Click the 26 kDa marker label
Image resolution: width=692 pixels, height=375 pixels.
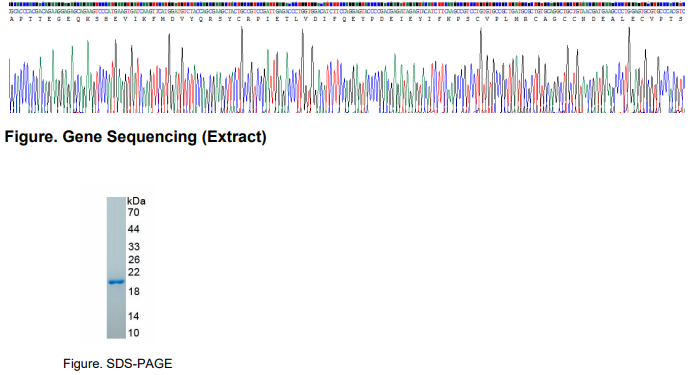coord(133,259)
